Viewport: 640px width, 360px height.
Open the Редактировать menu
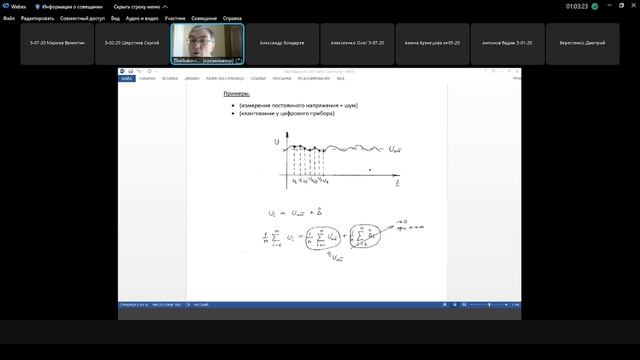coord(38,18)
